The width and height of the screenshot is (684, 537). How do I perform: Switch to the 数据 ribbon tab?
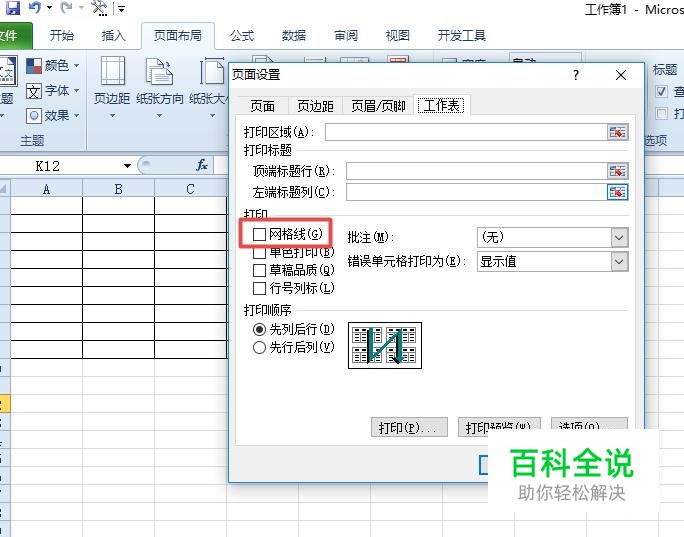pyautogui.click(x=294, y=35)
